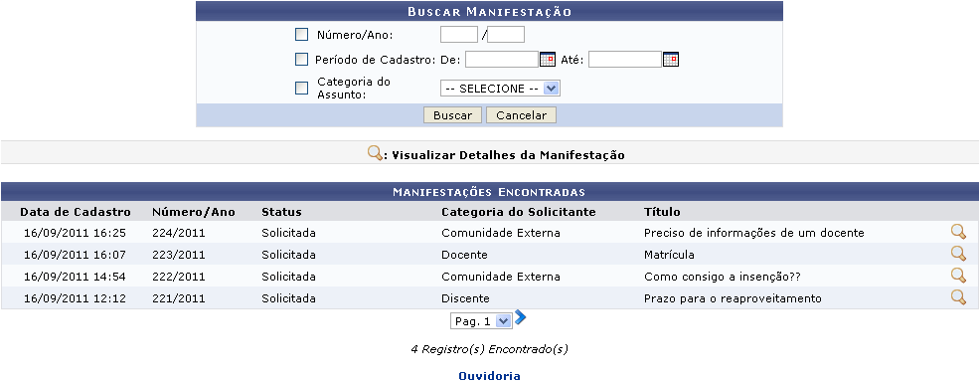View details of manifestação 222/2011
The width and height of the screenshot is (980, 382).
(958, 276)
